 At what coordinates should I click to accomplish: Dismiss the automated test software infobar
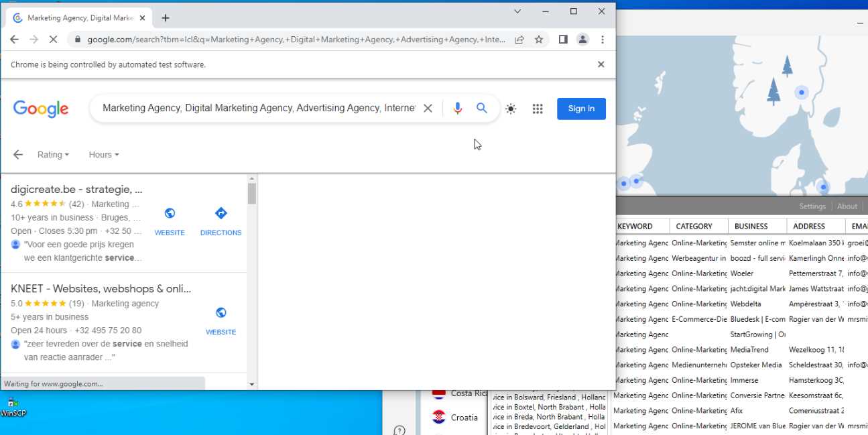tap(601, 64)
